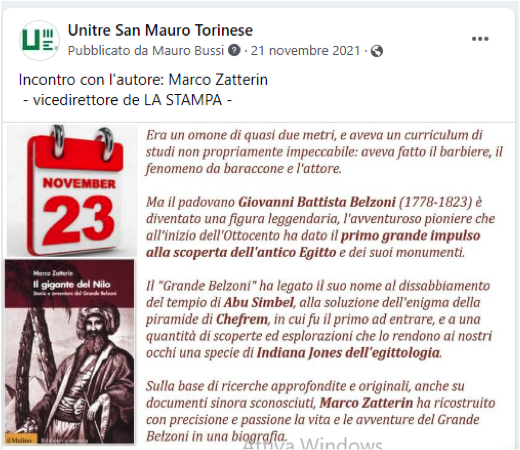
Task: Click the calendar's metal binder rings
Action: (x=83, y=142)
